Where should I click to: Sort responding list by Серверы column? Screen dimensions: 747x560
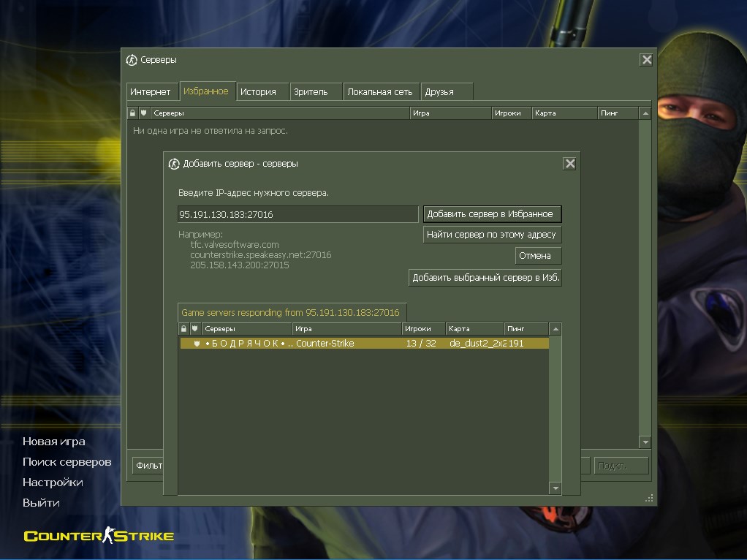click(x=246, y=329)
